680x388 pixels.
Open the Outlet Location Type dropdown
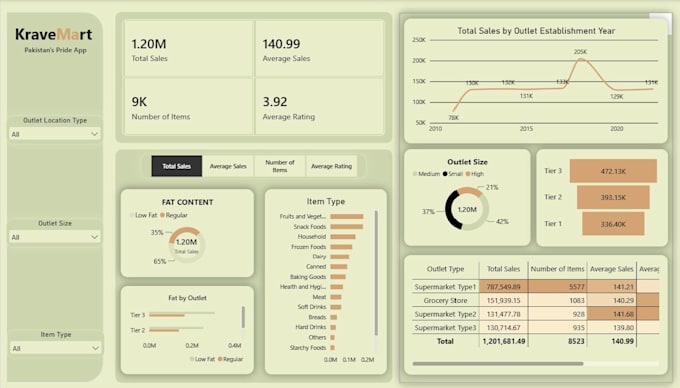tap(55, 134)
